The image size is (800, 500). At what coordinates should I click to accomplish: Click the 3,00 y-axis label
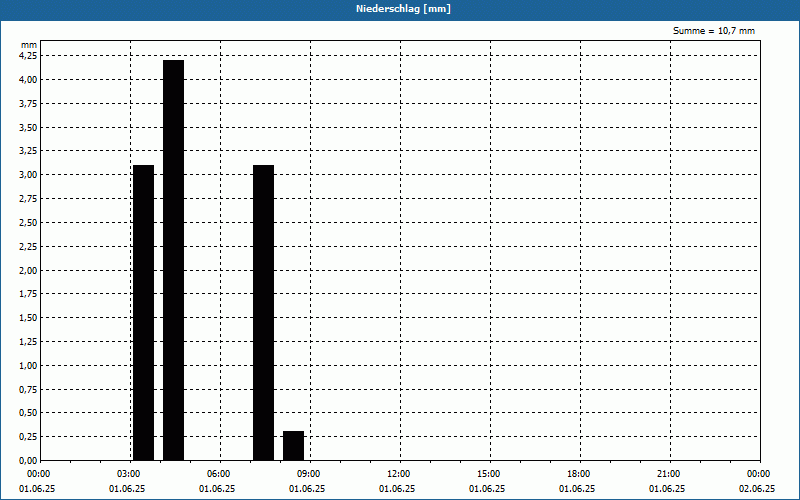click(28, 175)
